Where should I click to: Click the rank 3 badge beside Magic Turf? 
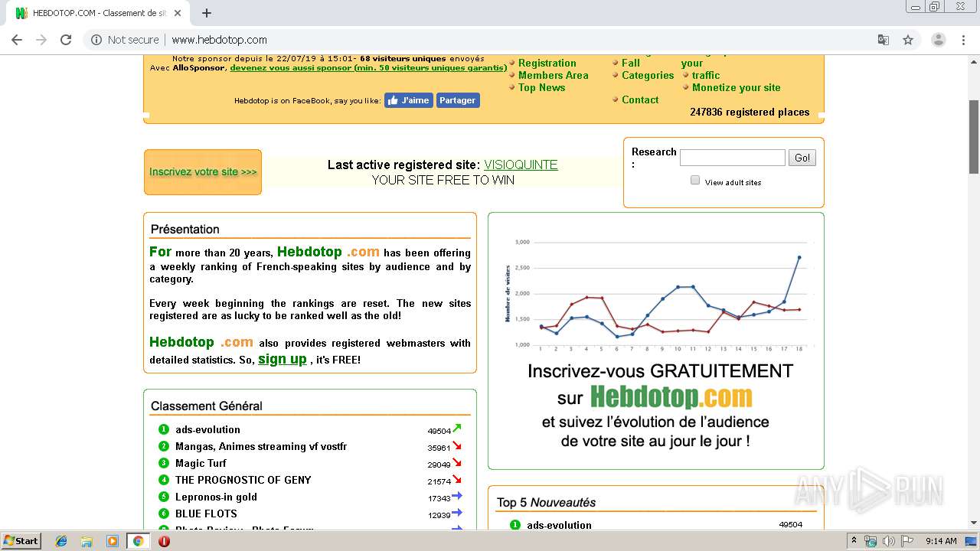point(163,463)
